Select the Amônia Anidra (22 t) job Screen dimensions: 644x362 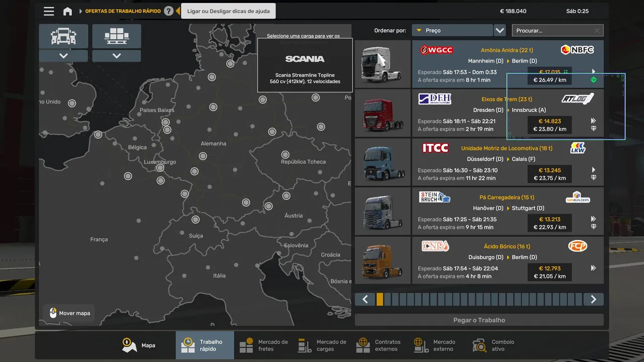[508, 64]
